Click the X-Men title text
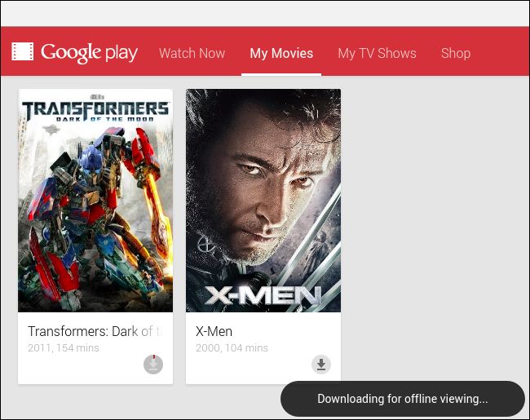The width and height of the screenshot is (530, 420). tap(214, 331)
